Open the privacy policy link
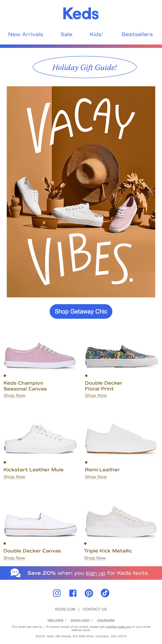162x644 pixels. 80,620
